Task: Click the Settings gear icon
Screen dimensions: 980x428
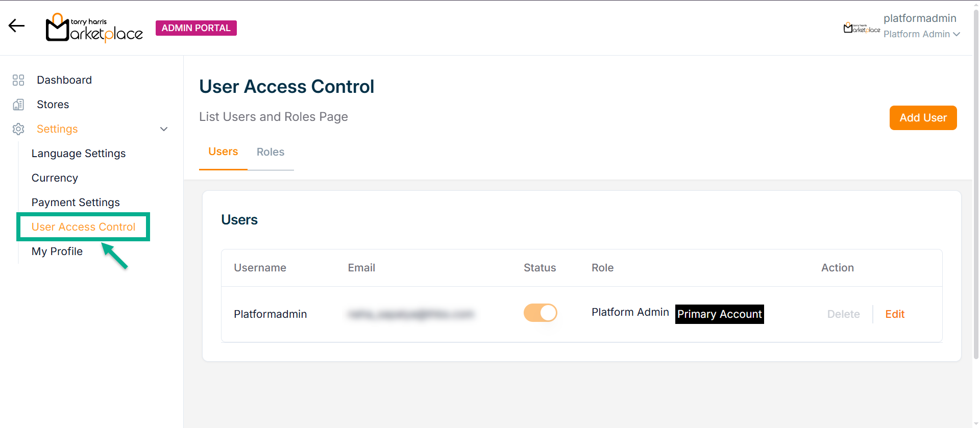Action: click(18, 129)
